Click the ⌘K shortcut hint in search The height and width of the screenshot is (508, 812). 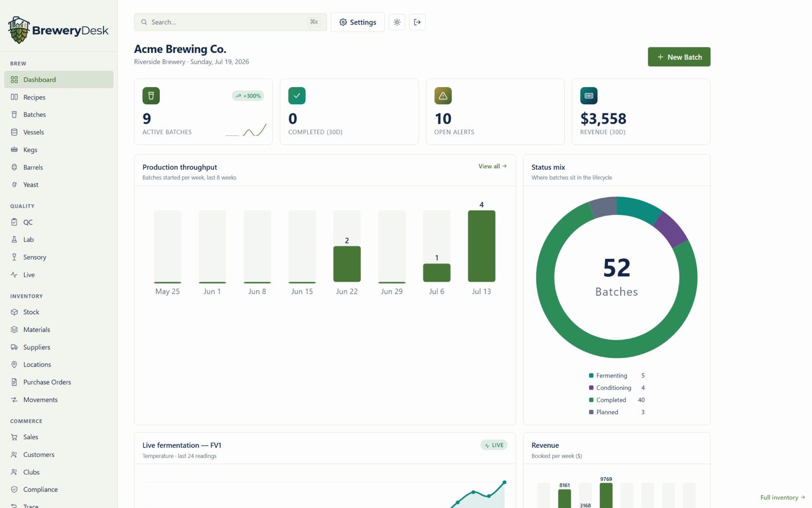pos(314,22)
